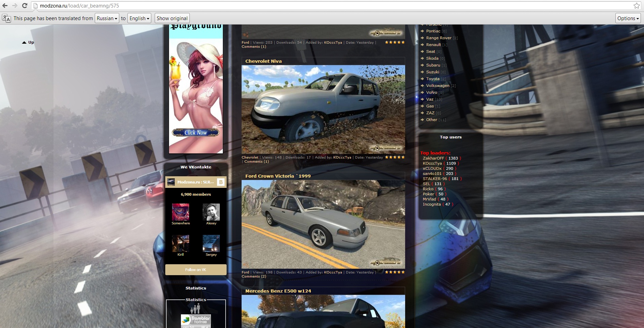644x328 pixels.
Task: Click the Up link to return to top
Action: coord(28,42)
